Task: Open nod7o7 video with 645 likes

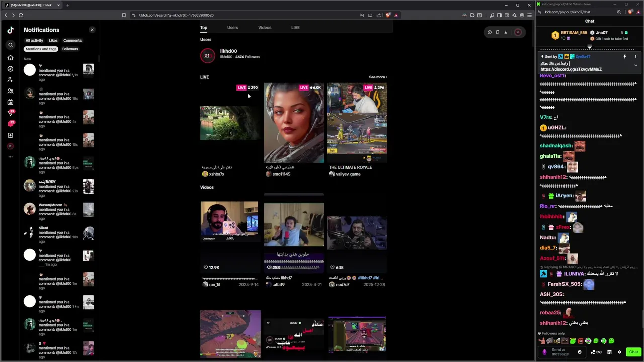Action: coord(357,233)
